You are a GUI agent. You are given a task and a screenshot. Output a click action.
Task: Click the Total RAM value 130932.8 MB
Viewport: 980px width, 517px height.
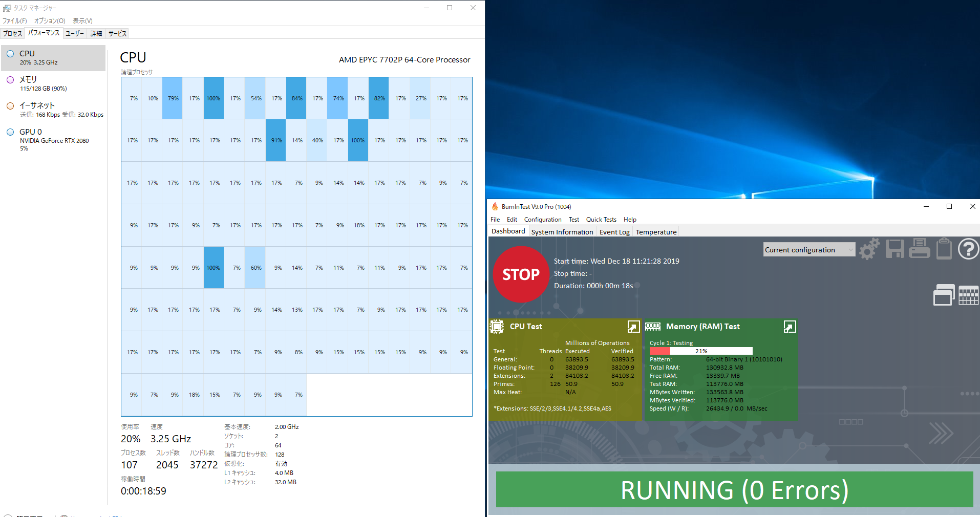coord(725,368)
